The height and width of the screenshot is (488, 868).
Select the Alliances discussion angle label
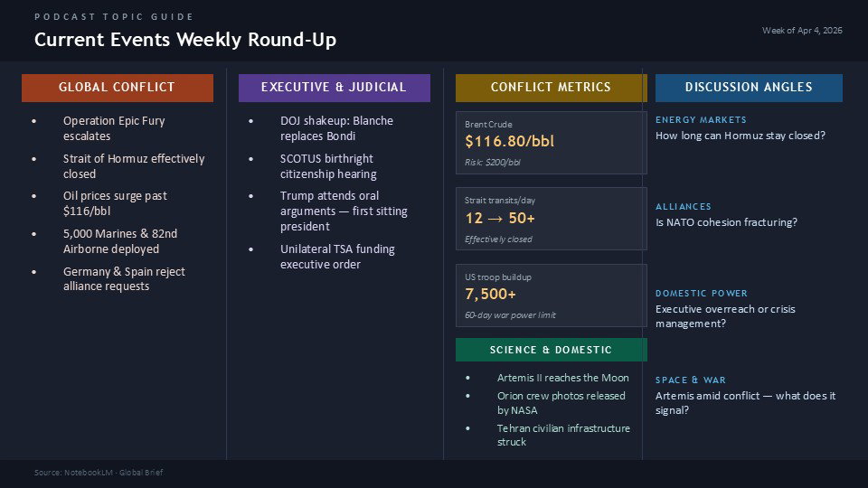[683, 207]
